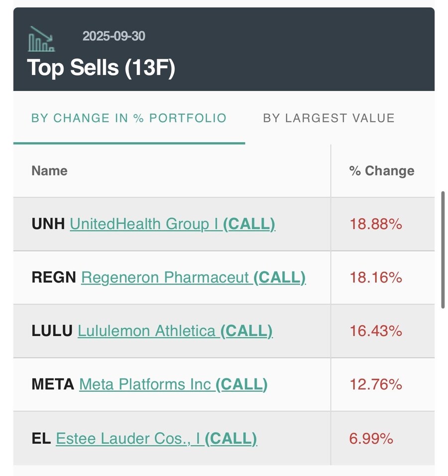Click the 18.88% change value
Screen dimensions: 448x476
[x=376, y=224]
